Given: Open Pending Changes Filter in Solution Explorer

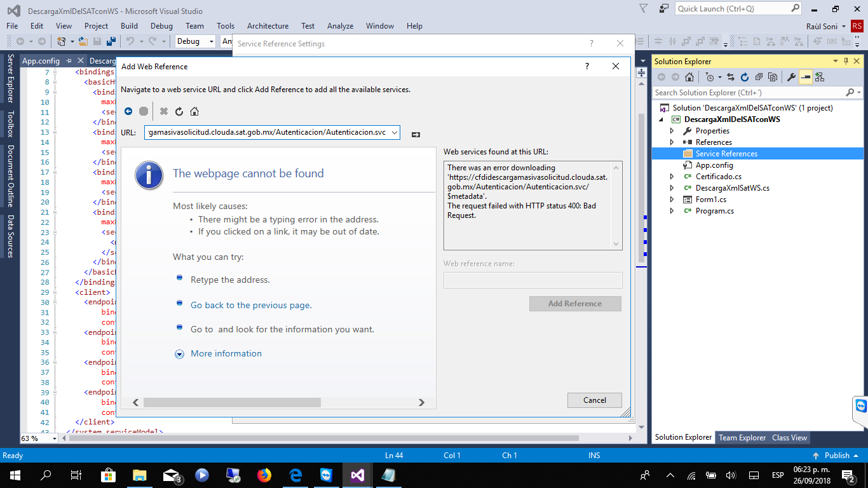Looking at the screenshot, I should [709, 77].
